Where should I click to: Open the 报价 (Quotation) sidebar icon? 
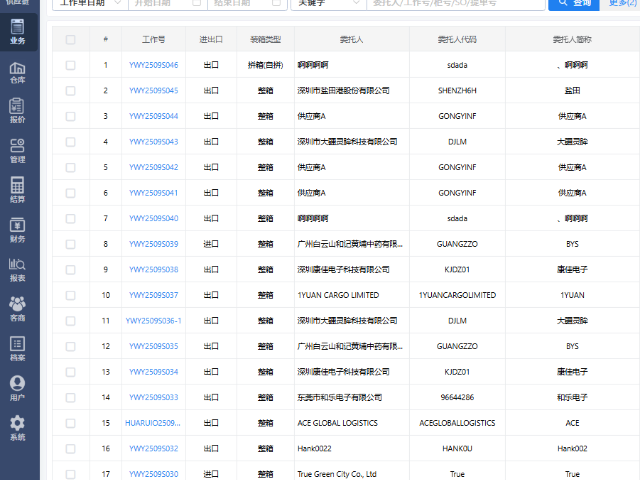[x=18, y=110]
